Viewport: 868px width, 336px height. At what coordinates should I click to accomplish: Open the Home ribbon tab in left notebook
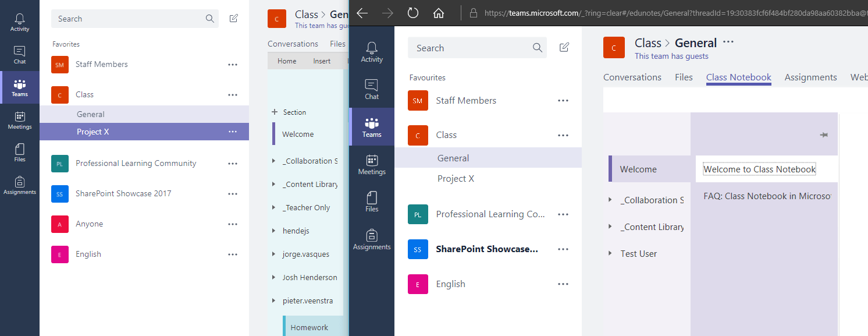[x=287, y=61]
